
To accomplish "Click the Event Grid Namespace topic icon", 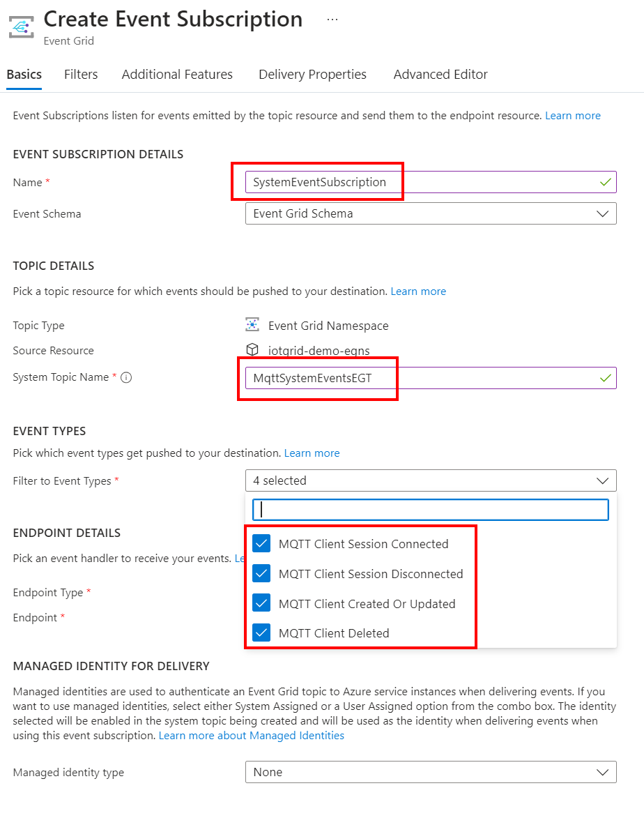I will click(x=252, y=325).
